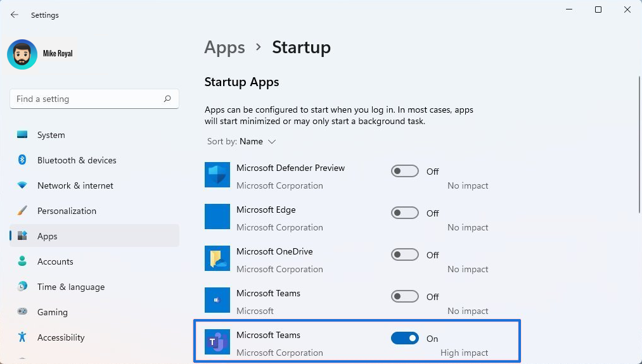Click the Time & language globe icon
This screenshot has width=642, height=364.
(x=22, y=287)
